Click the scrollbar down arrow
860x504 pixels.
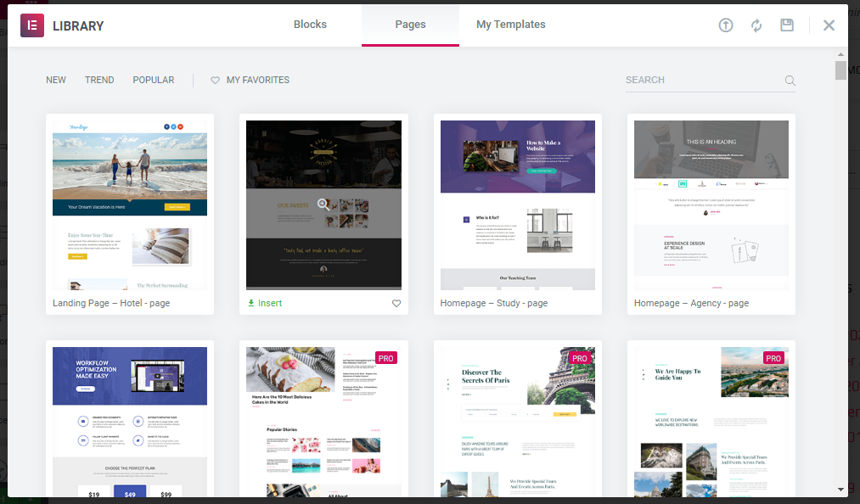tap(840, 490)
